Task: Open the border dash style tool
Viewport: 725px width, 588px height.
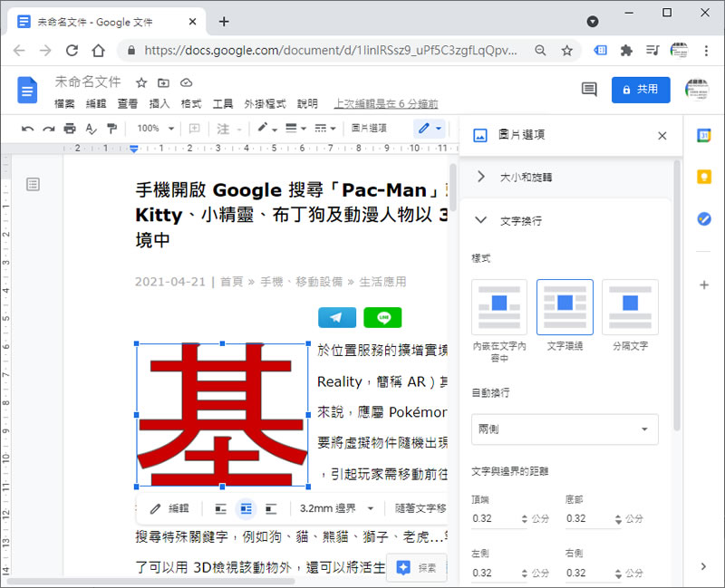Action: 325,128
